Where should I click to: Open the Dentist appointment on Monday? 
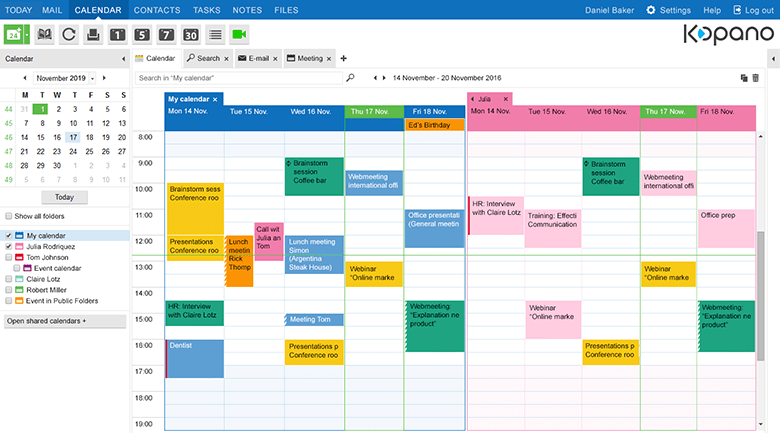(x=195, y=359)
